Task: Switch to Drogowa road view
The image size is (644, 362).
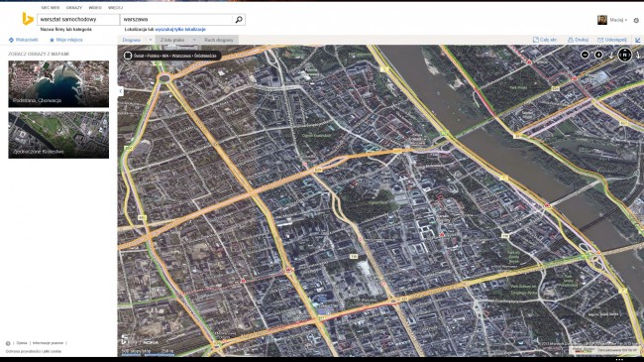Action: [132, 40]
